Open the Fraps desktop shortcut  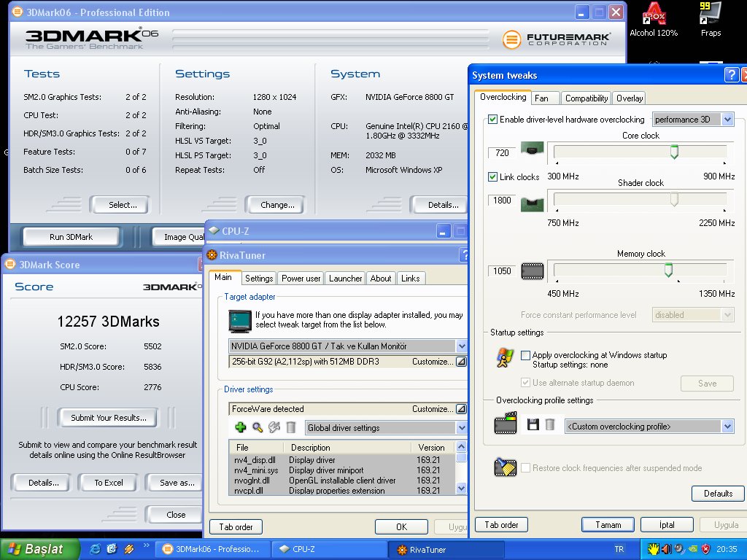pyautogui.click(x=711, y=20)
